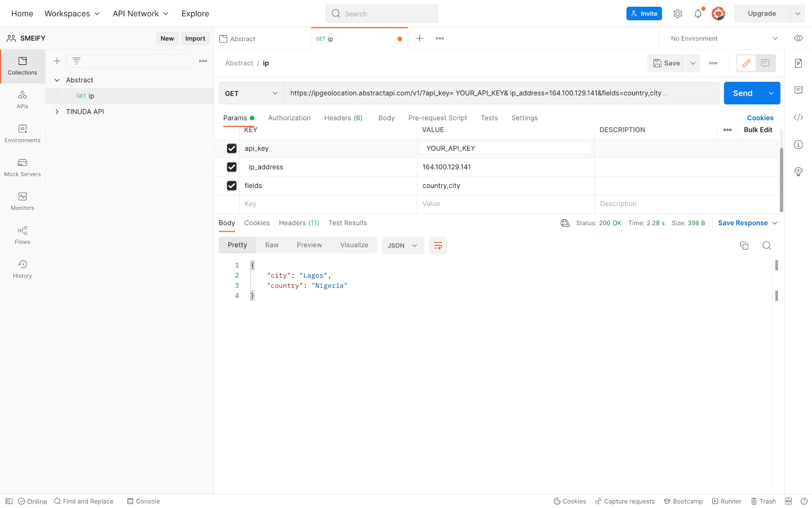Open the JSON response format dropdown
The image size is (812, 508).
[x=402, y=245]
